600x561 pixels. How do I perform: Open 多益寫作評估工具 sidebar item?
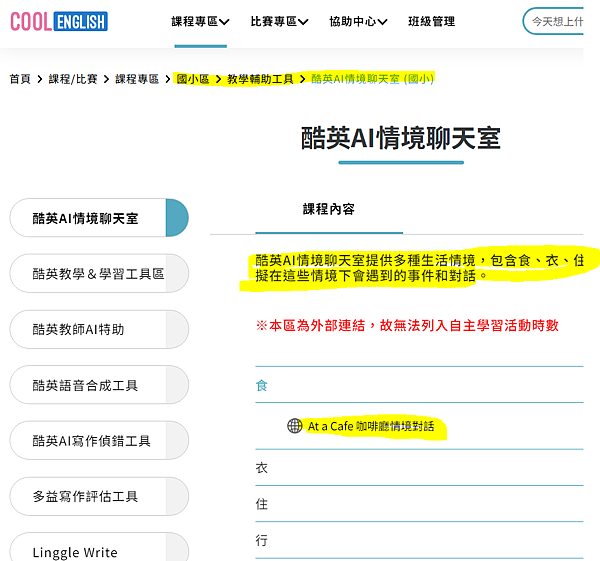tap(99, 496)
